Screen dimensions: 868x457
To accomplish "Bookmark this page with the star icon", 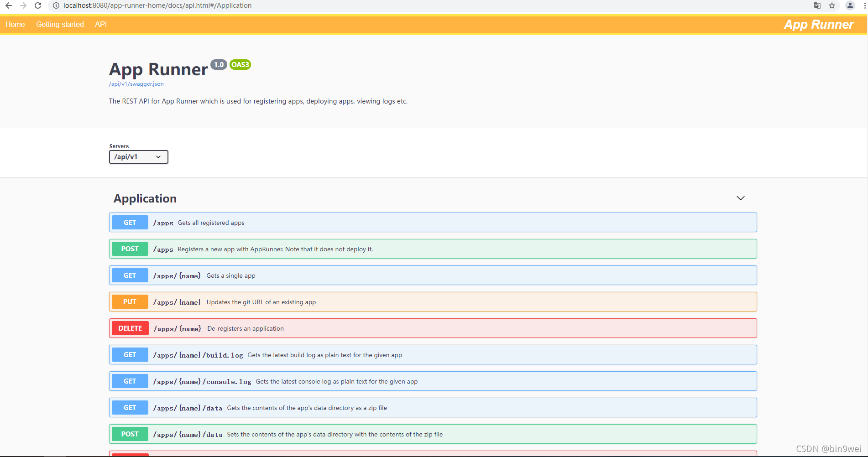I will point(832,5).
